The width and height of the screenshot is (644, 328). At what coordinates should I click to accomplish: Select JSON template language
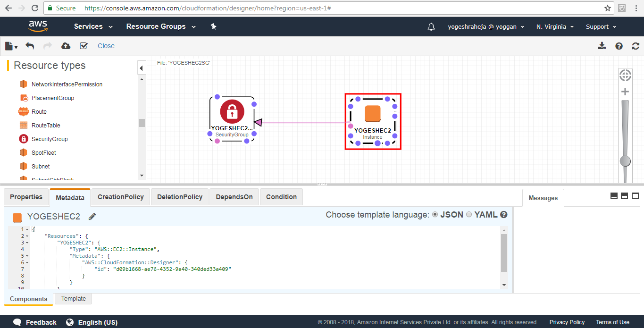point(435,215)
